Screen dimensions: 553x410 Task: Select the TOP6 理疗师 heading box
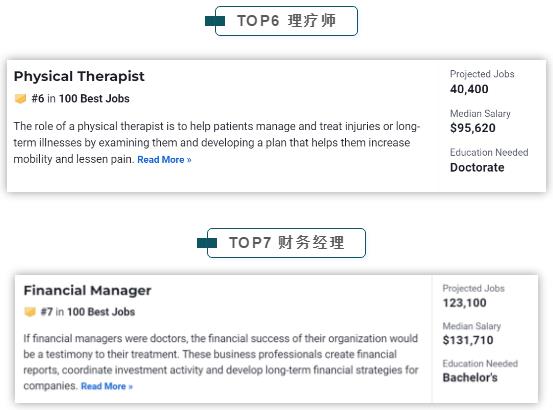point(286,21)
